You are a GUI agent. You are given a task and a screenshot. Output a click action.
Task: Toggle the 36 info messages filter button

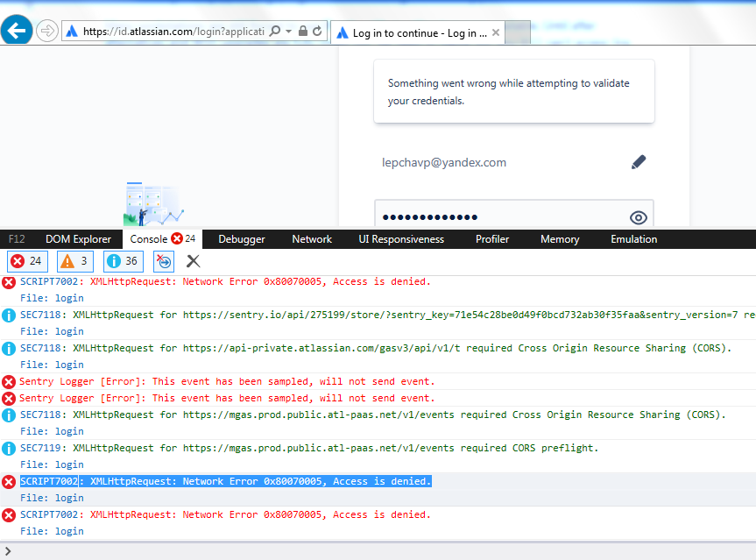tap(123, 261)
